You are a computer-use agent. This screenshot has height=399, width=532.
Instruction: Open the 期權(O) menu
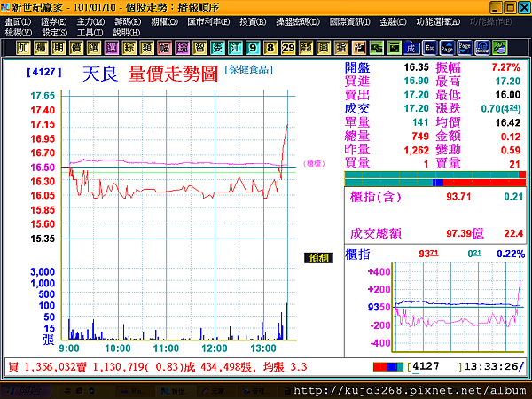click(x=164, y=22)
